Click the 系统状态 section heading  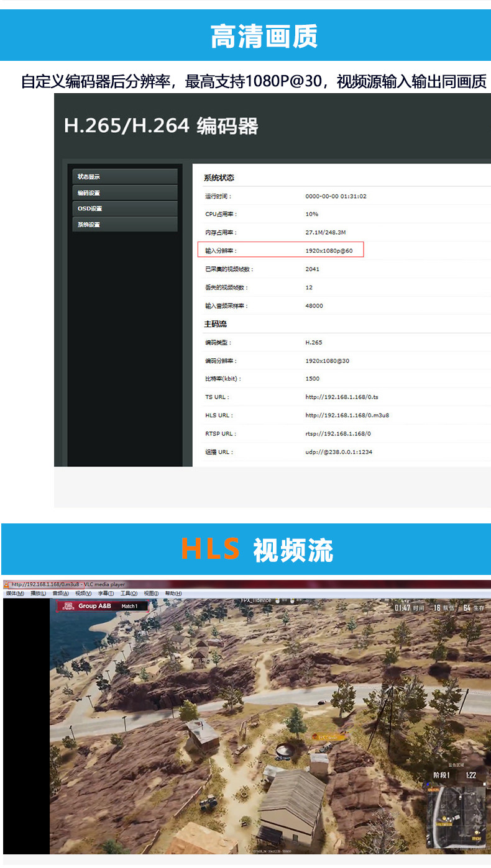[x=219, y=178]
